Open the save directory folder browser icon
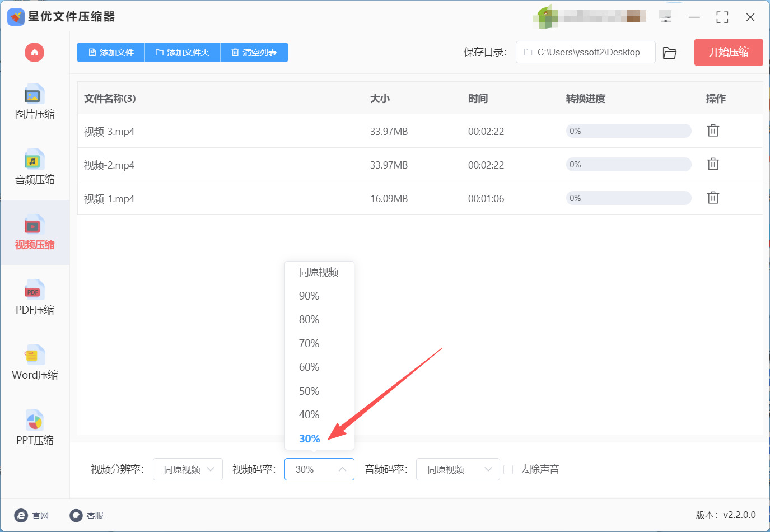770x532 pixels. 669,53
